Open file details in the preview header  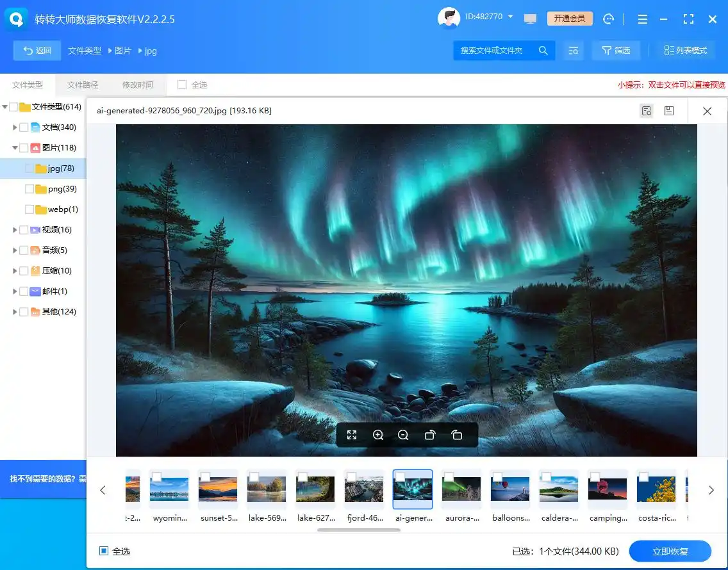click(646, 110)
